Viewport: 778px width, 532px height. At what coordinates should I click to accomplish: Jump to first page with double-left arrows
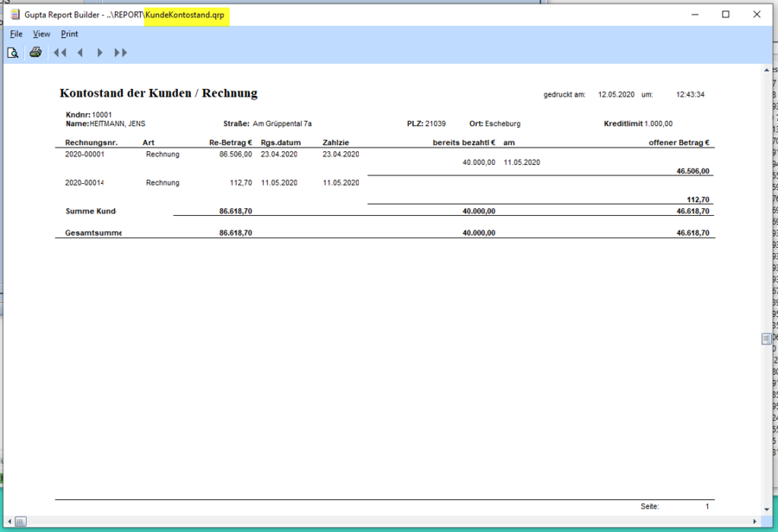60,53
